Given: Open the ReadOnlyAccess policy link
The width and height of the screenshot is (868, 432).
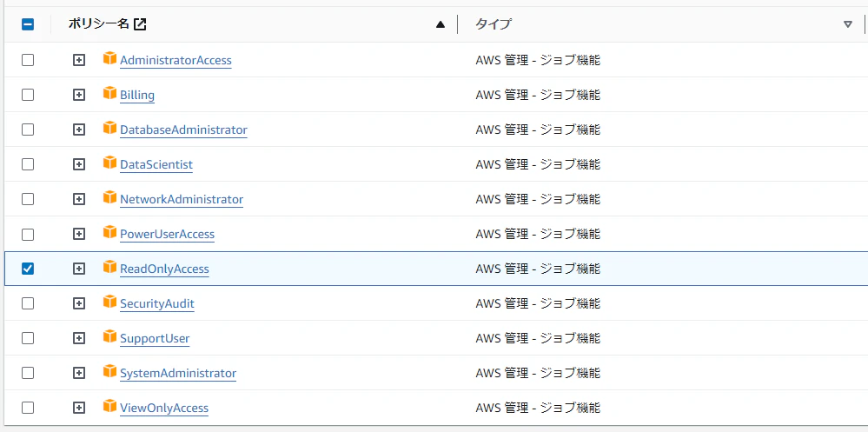Looking at the screenshot, I should [164, 269].
